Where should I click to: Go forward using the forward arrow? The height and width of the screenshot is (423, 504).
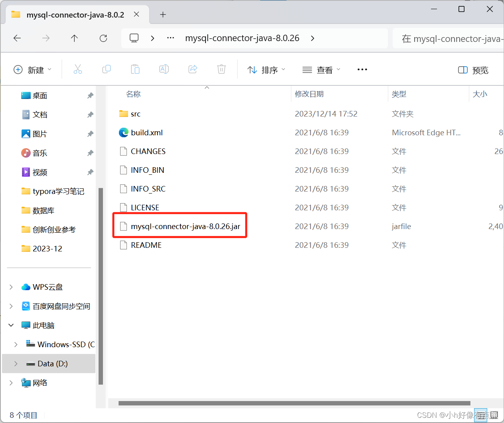46,38
